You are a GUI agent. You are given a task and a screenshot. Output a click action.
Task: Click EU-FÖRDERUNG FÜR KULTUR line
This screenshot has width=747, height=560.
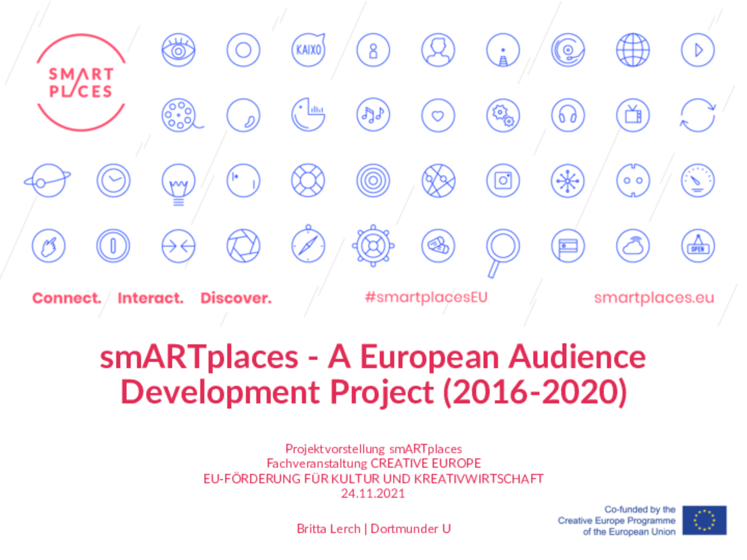[x=373, y=479]
